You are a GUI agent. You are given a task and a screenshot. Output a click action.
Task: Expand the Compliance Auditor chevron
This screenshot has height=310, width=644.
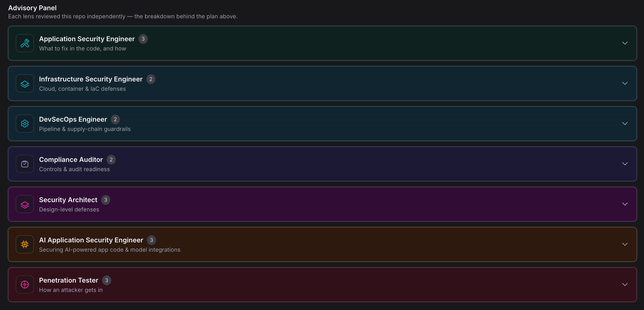pyautogui.click(x=625, y=164)
